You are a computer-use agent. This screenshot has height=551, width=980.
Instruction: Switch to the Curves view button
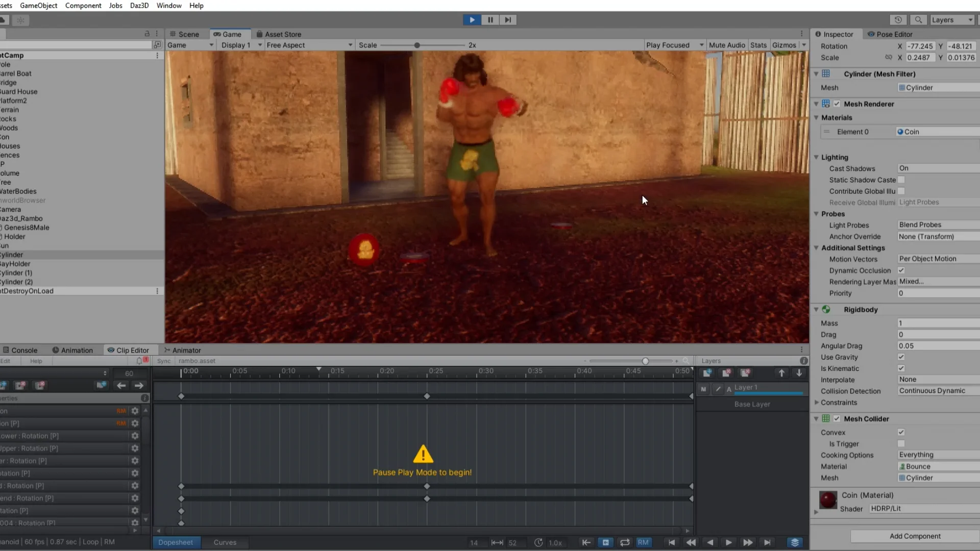(225, 542)
